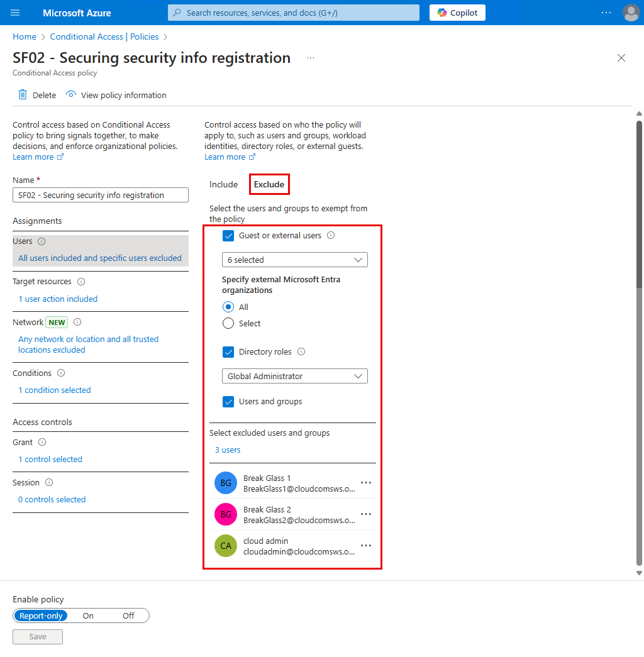Click the ellipsis next to policy title
Screen dimensions: 644x657
click(x=311, y=58)
